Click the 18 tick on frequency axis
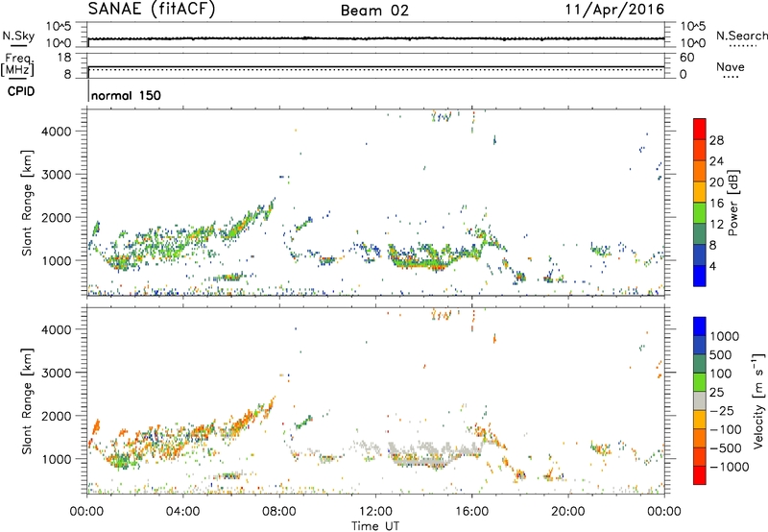The image size is (768, 532). 64,58
